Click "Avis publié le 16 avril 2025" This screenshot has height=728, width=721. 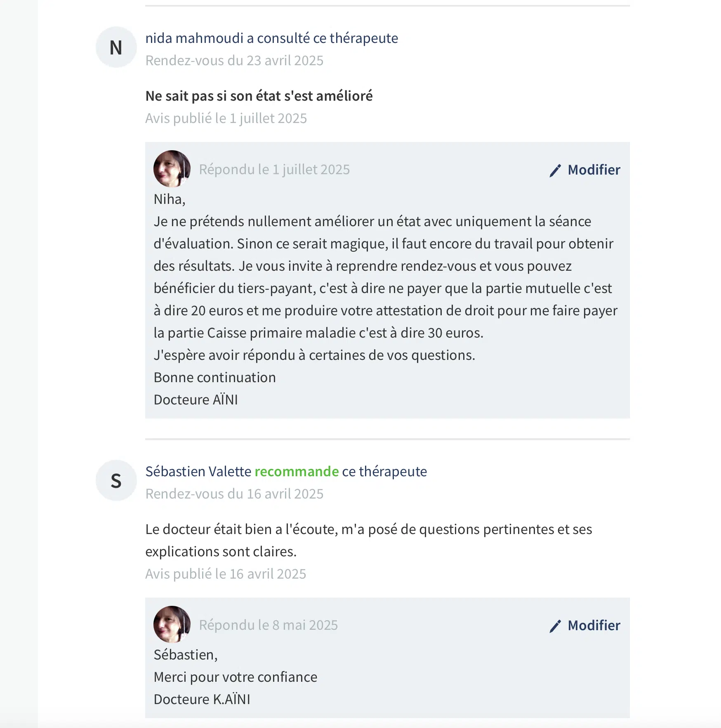[x=226, y=574]
